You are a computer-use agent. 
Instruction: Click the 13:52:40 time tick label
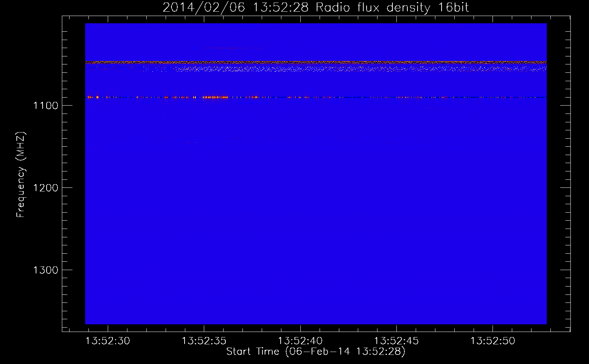pyautogui.click(x=300, y=341)
